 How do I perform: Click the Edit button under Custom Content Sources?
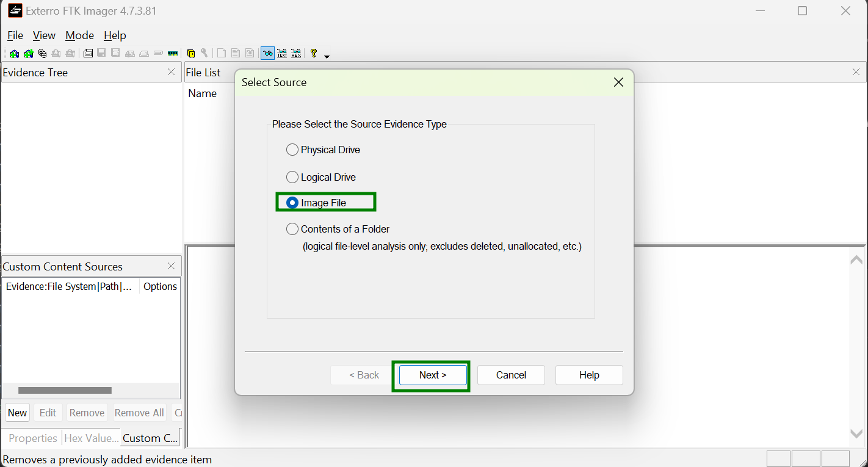[x=48, y=413]
